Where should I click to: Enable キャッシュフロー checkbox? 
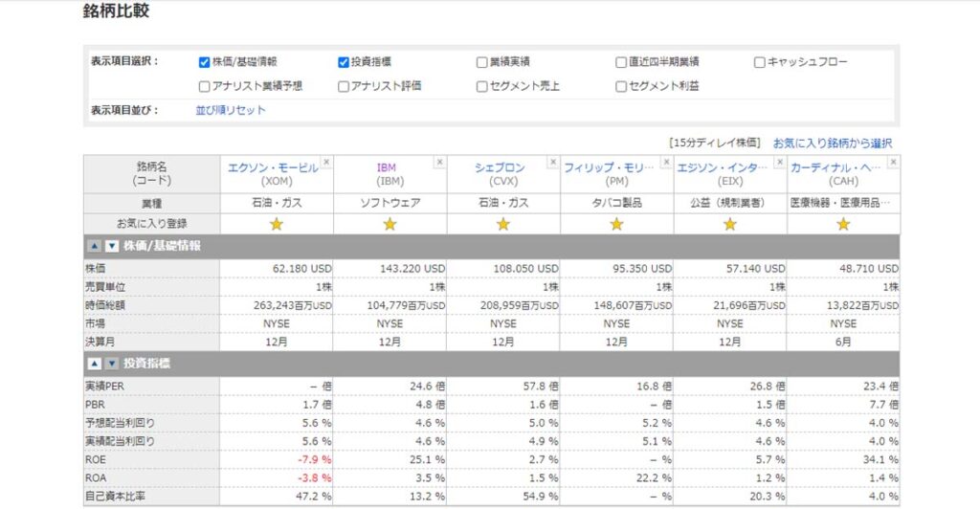759,62
